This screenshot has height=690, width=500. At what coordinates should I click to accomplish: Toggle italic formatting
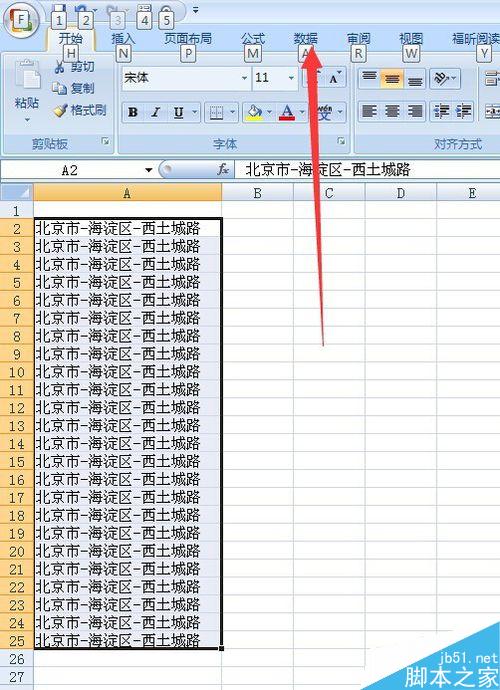tap(155, 112)
